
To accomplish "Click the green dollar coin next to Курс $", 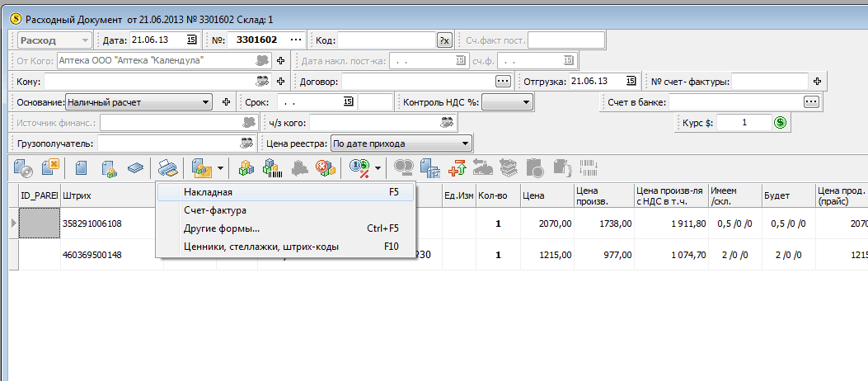I will coord(780,122).
